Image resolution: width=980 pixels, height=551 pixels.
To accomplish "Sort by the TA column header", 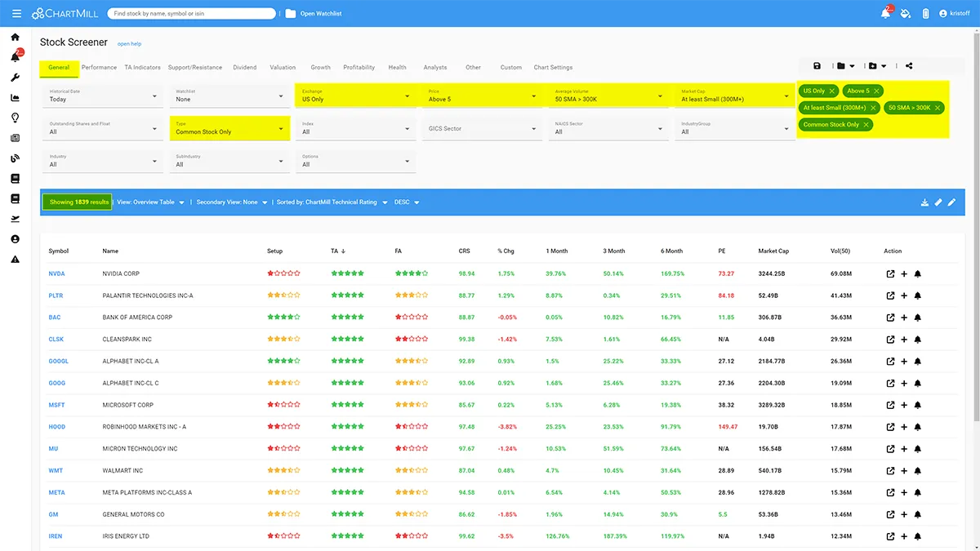I will coord(338,251).
